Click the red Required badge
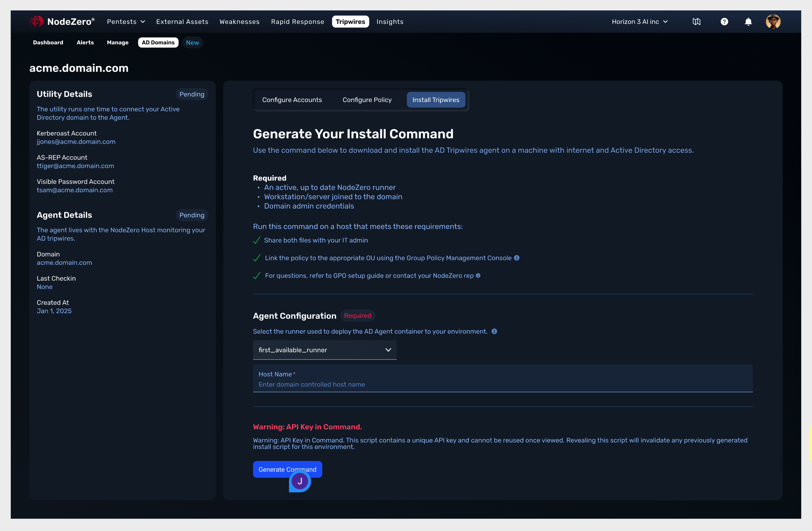The image size is (812, 531). point(357,315)
